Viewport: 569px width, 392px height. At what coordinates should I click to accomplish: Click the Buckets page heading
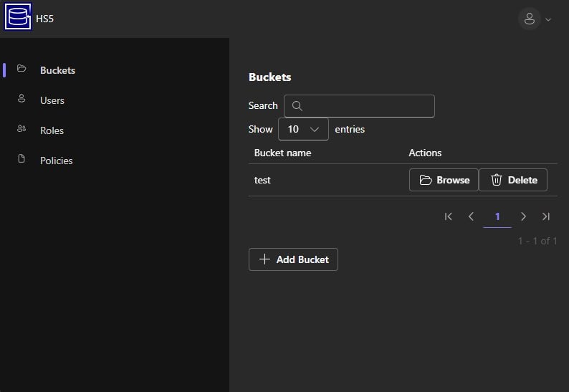[x=269, y=77]
